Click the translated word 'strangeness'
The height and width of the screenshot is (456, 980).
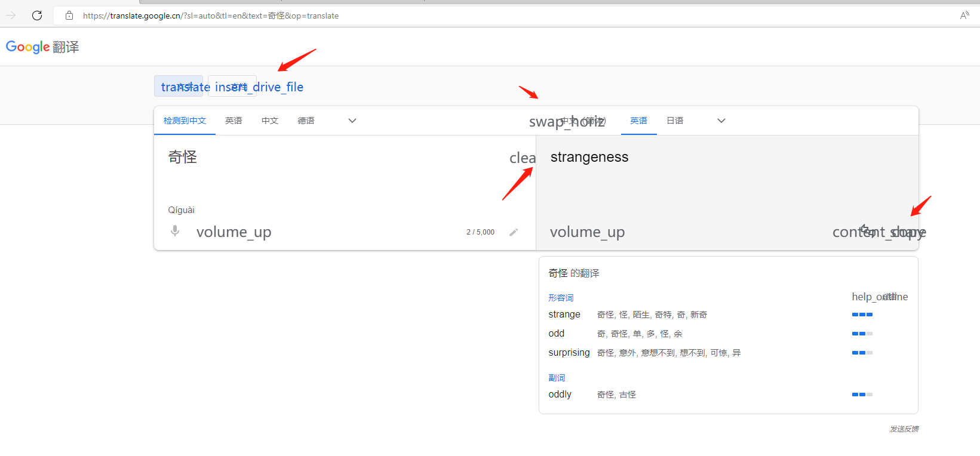[589, 157]
